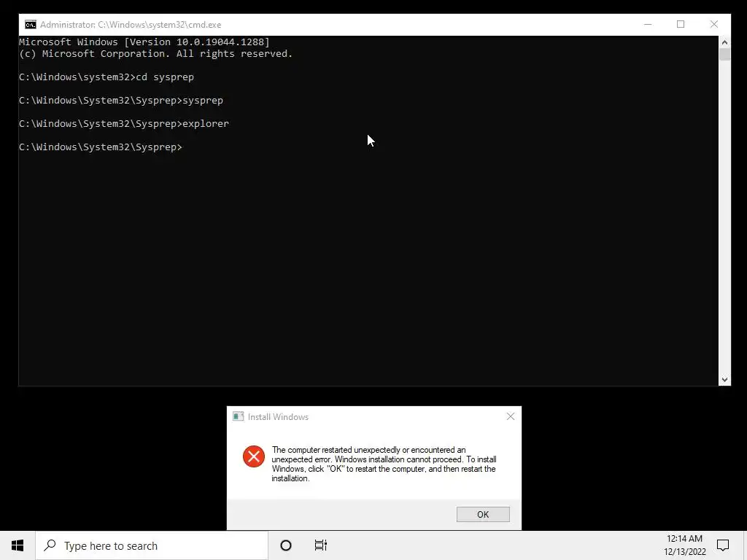This screenshot has width=747, height=560.
Task: Click the cmd scrollbar up arrow
Action: coord(724,42)
